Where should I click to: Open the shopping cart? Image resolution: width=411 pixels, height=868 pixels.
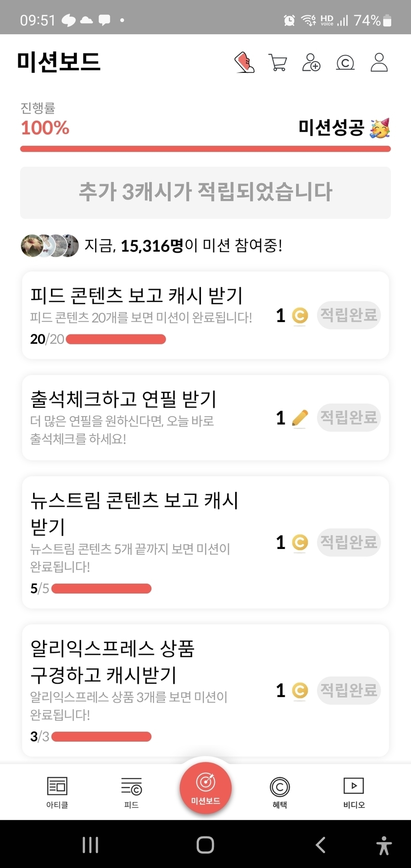point(277,63)
